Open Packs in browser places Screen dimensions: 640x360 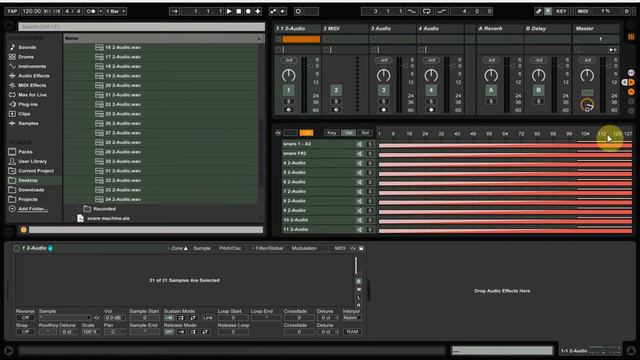point(25,152)
